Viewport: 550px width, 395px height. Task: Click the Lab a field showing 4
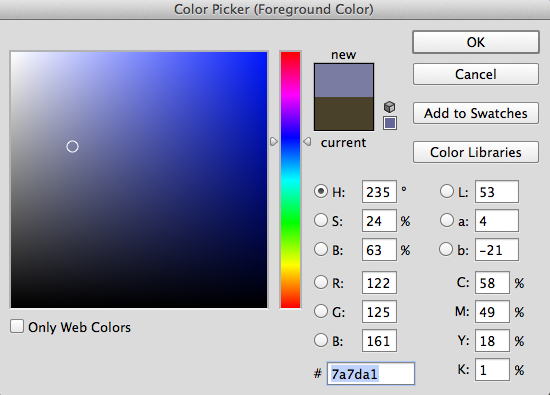[497, 221]
